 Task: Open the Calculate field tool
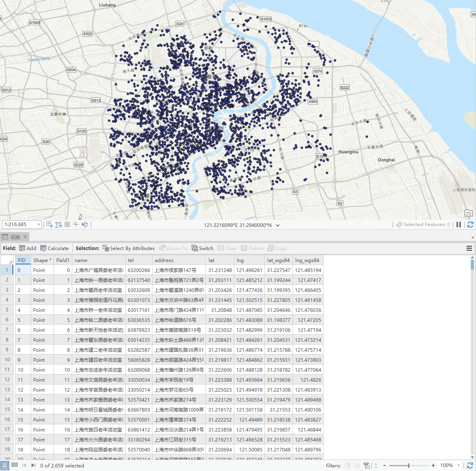pyautogui.click(x=54, y=248)
